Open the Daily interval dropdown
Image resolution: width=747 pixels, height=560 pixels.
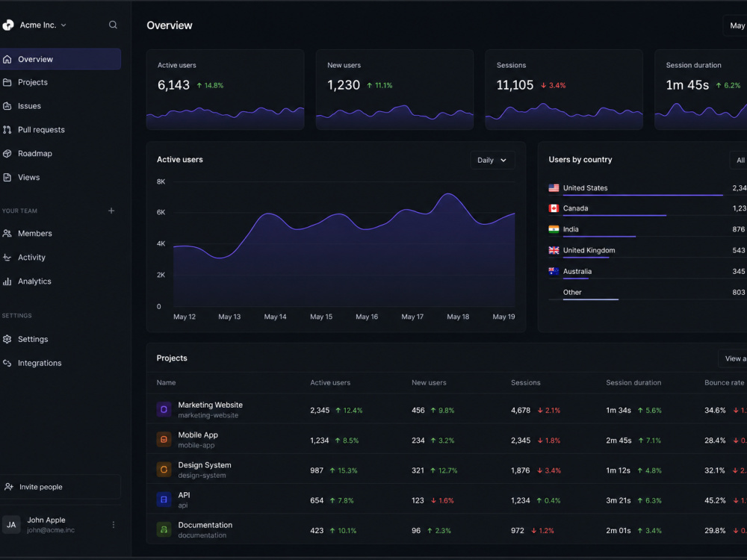pos(492,160)
